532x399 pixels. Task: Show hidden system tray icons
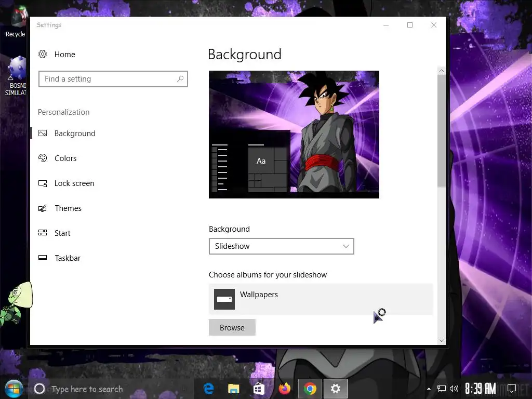pos(429,389)
